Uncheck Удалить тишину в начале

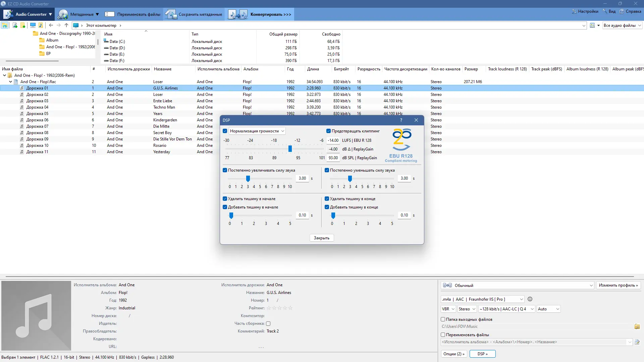[225, 199]
